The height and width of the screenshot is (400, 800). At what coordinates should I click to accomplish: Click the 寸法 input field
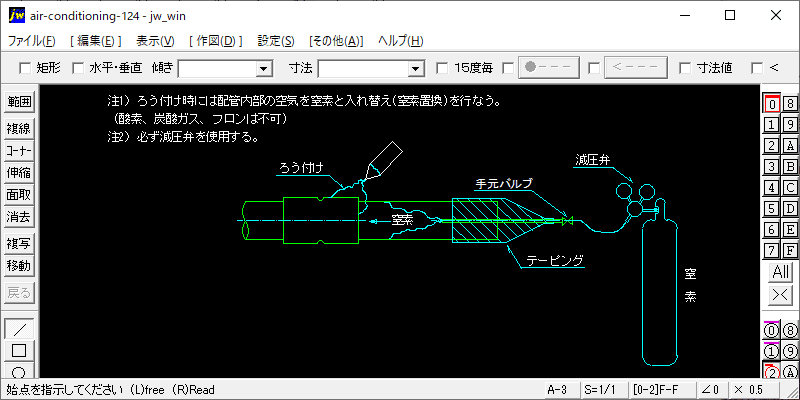pos(364,68)
